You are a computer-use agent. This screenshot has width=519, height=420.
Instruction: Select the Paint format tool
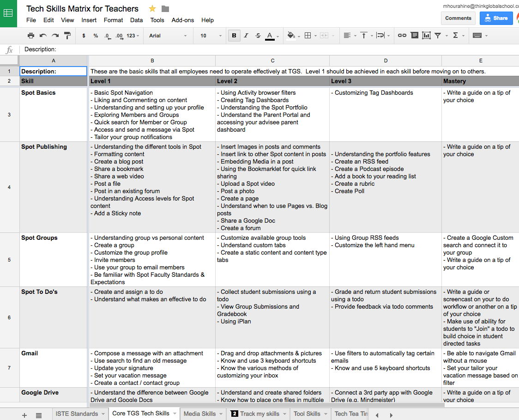click(67, 36)
